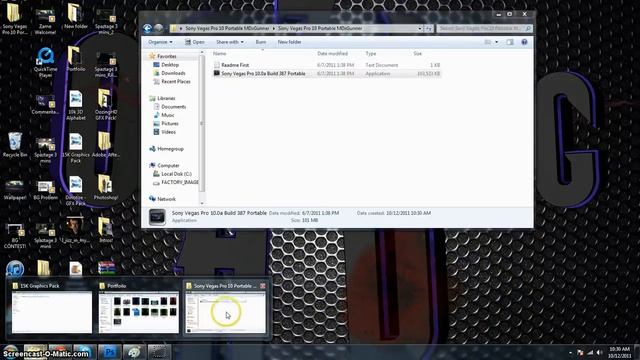
Task: Open Photoshop from the taskbar
Action: tap(109, 352)
